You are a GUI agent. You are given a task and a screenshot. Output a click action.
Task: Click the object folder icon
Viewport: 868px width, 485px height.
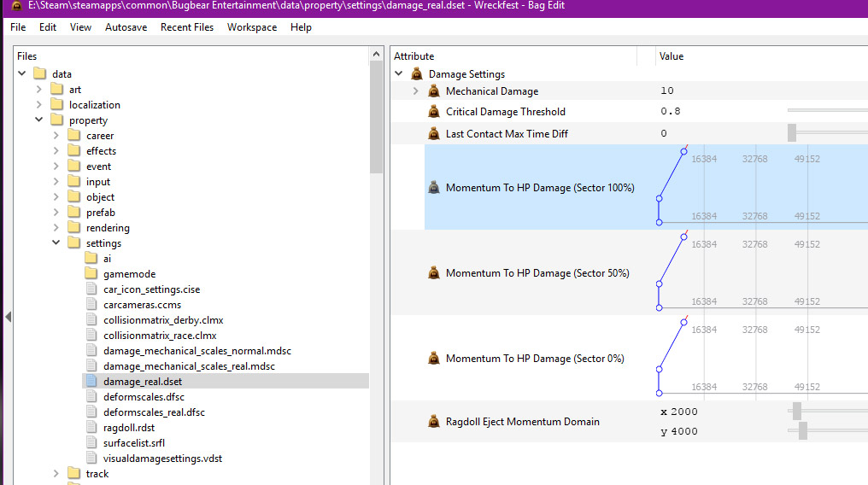[x=74, y=197]
